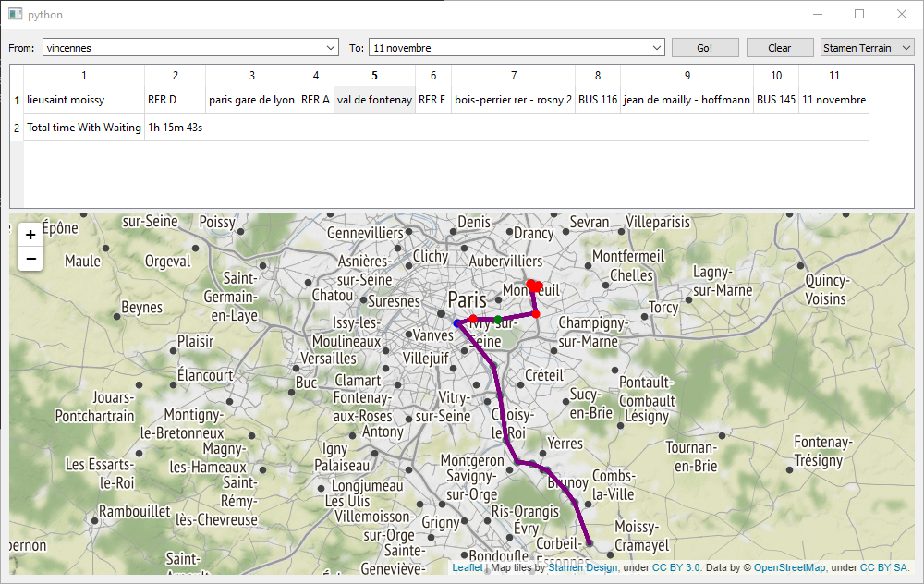Select the paris gare de lyon cell
The height and width of the screenshot is (584, 924).
tap(251, 100)
